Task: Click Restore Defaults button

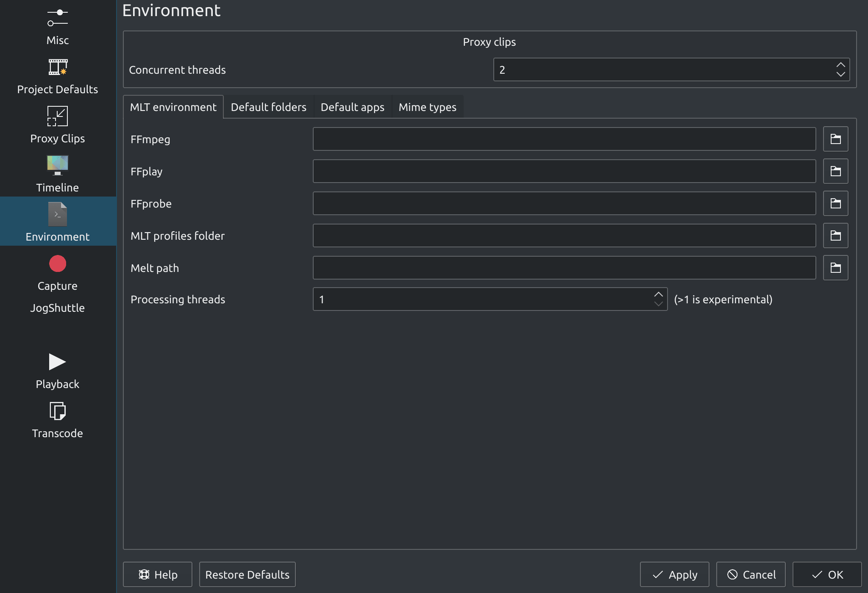Action: (x=248, y=574)
